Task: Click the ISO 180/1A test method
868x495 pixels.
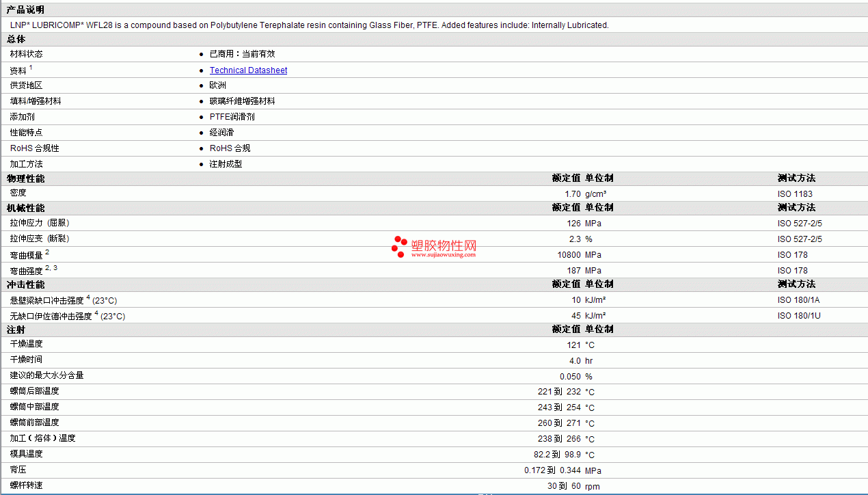Action: [799, 300]
